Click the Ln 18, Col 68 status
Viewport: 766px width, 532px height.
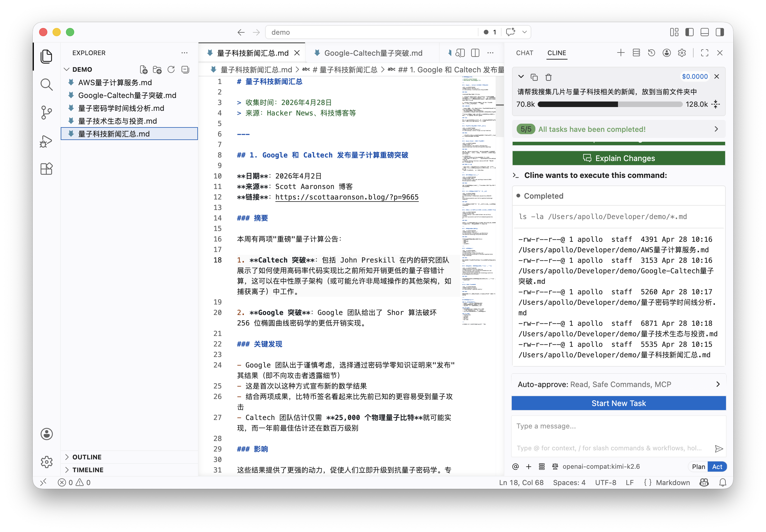click(521, 482)
